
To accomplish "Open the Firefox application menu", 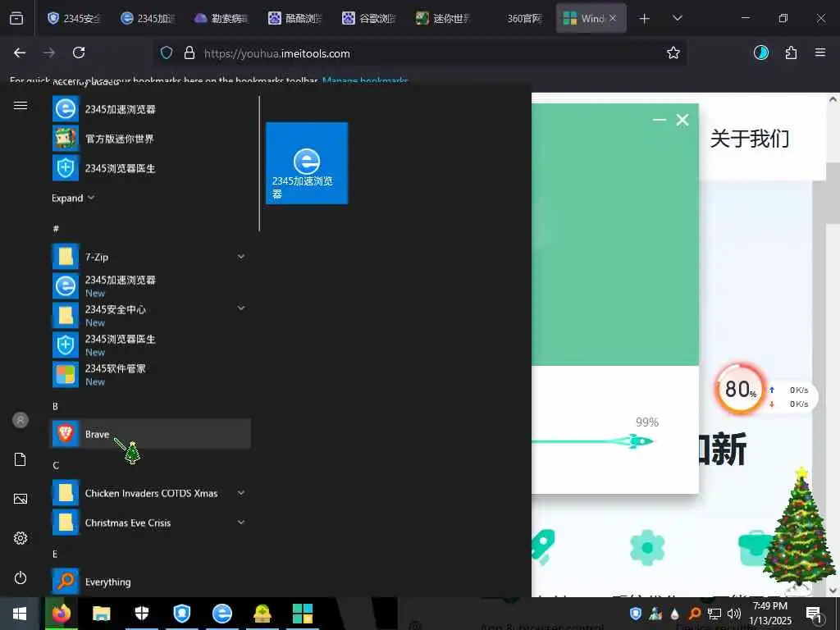I will (820, 52).
